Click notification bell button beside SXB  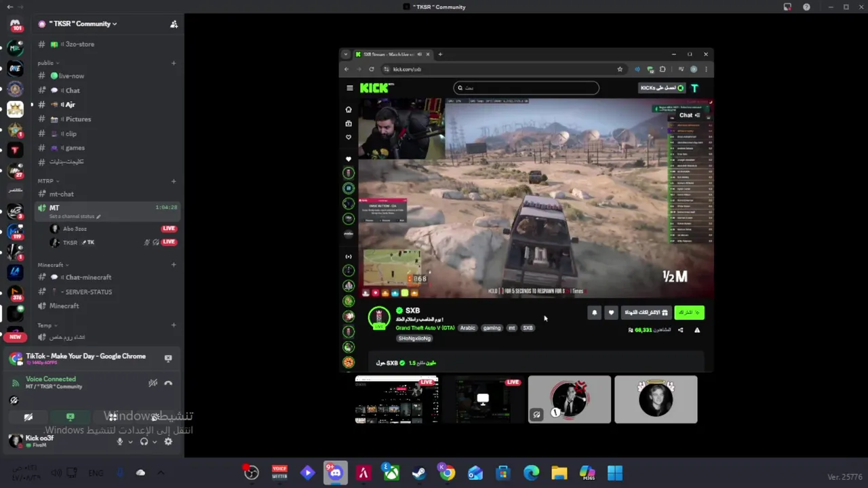[595, 312]
